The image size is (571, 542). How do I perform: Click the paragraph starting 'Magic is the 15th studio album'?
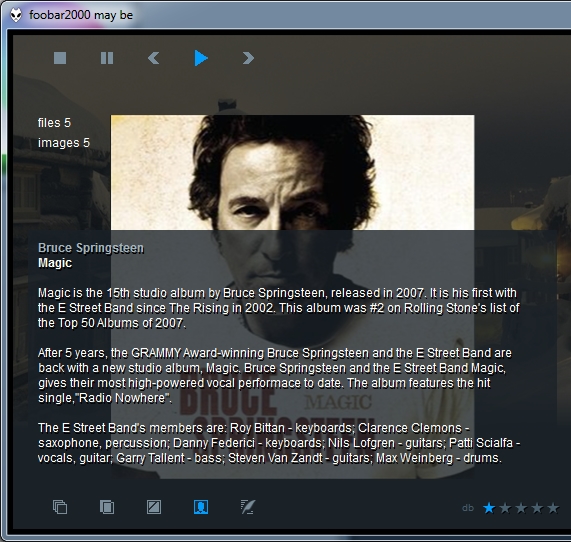point(279,308)
